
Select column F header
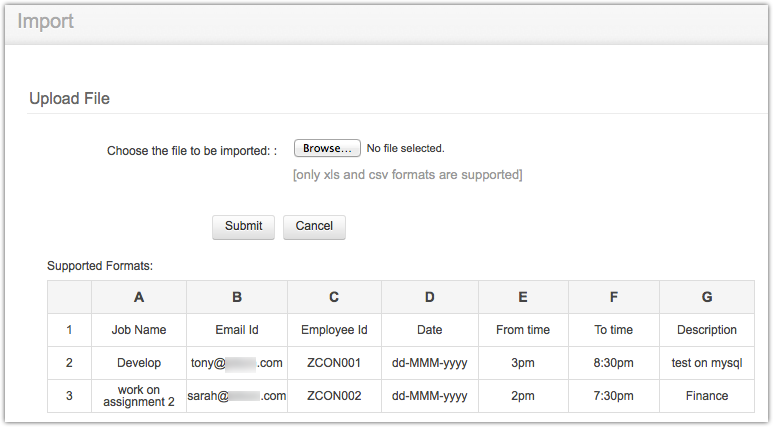click(613, 297)
